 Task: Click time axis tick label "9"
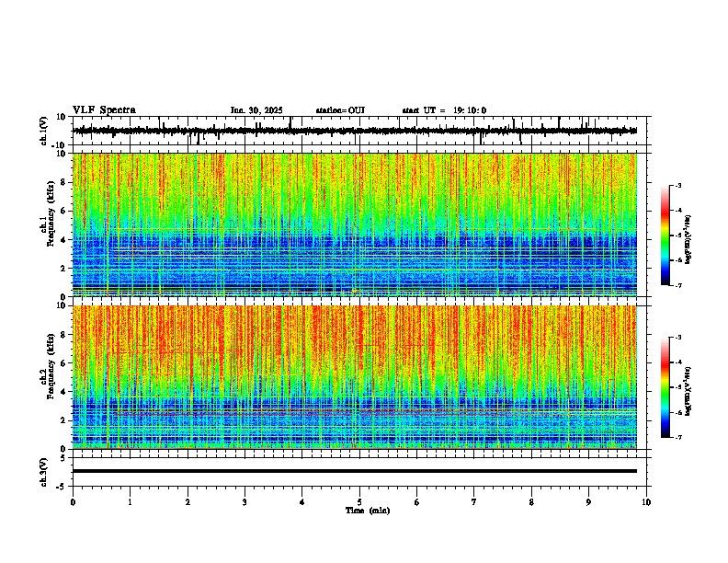588,502
